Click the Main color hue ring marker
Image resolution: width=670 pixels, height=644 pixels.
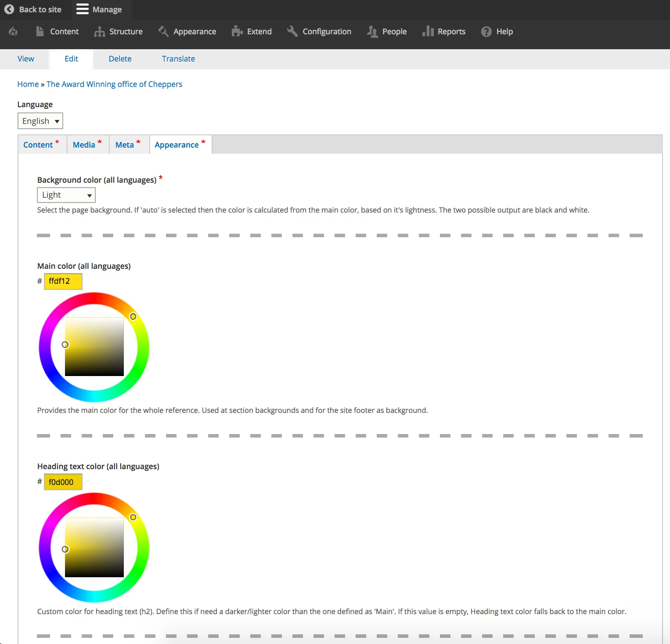[133, 316]
